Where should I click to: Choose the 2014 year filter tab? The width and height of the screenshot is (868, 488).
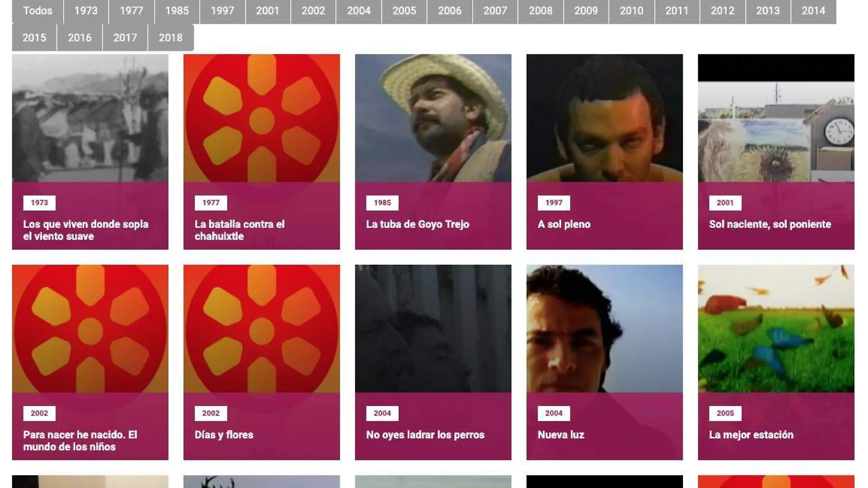click(813, 11)
